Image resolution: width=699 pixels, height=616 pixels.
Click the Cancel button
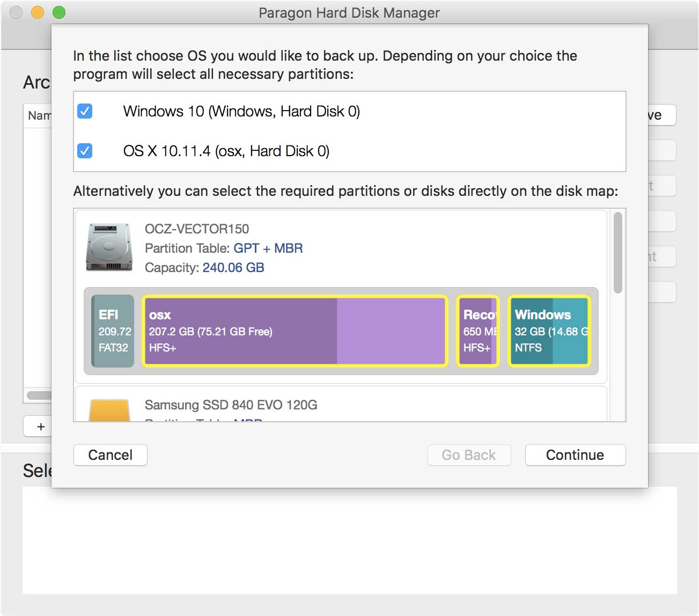click(110, 455)
